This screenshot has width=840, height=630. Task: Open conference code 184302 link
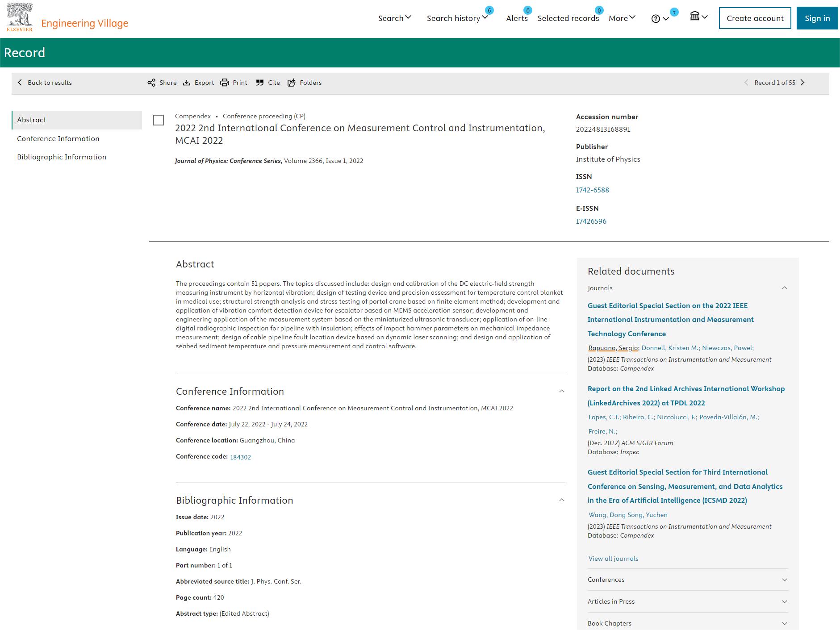[x=240, y=457]
